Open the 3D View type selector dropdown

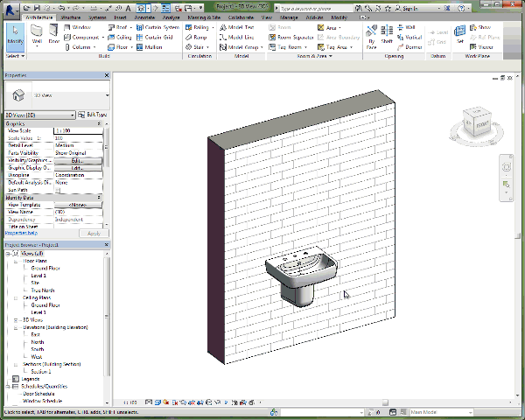[106, 95]
